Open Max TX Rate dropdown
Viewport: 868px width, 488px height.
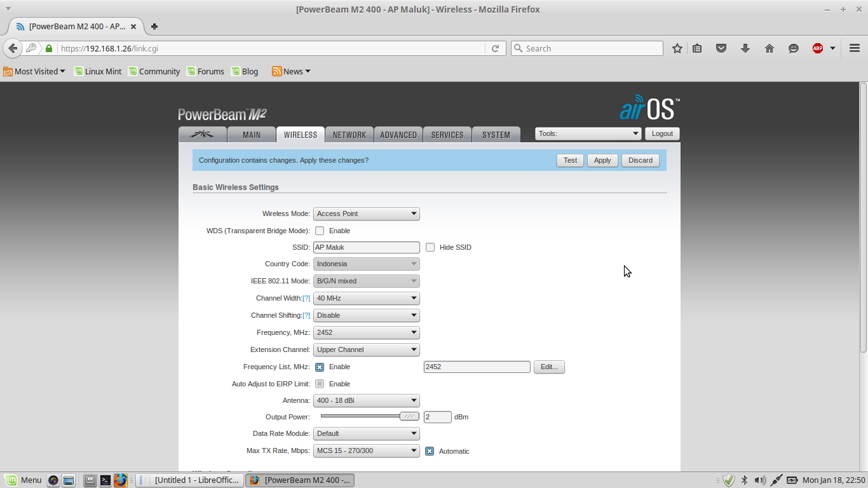coord(367,451)
